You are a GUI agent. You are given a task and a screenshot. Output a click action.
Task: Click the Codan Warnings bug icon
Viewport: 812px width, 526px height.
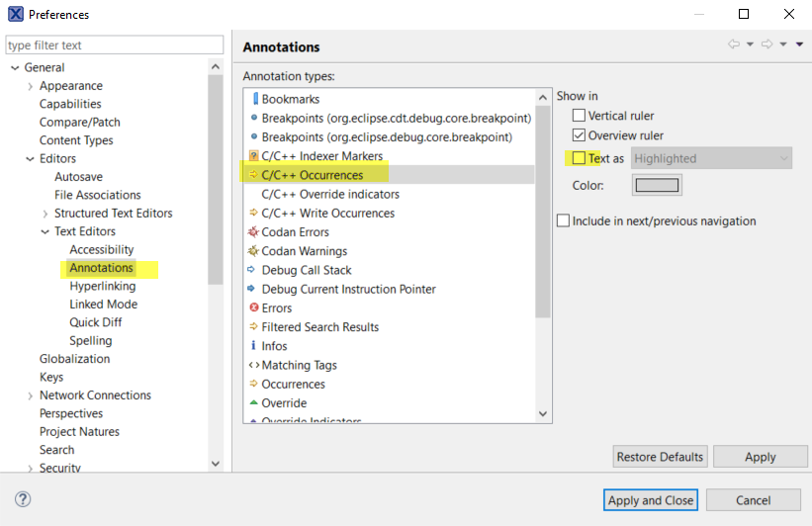[253, 251]
